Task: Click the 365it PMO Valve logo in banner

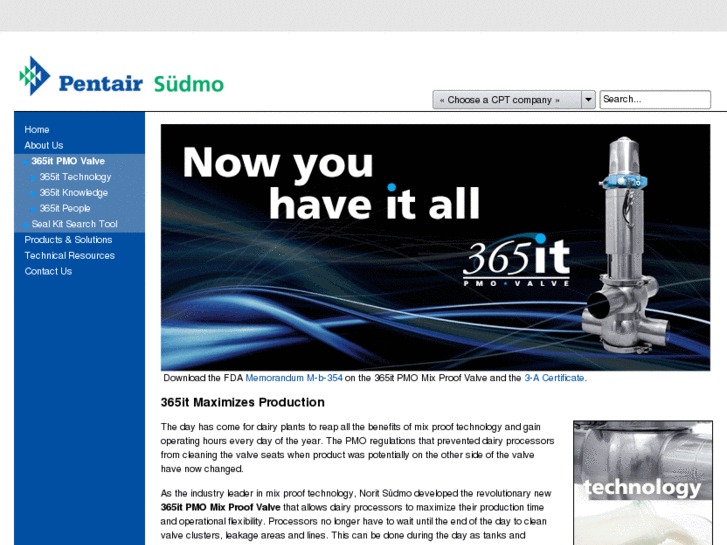Action: pos(517,261)
